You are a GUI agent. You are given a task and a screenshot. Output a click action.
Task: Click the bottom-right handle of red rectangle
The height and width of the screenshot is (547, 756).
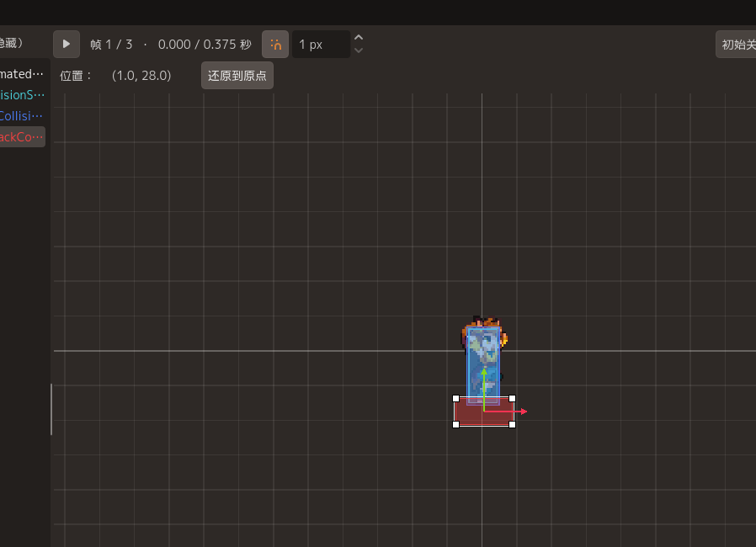pyautogui.click(x=512, y=424)
